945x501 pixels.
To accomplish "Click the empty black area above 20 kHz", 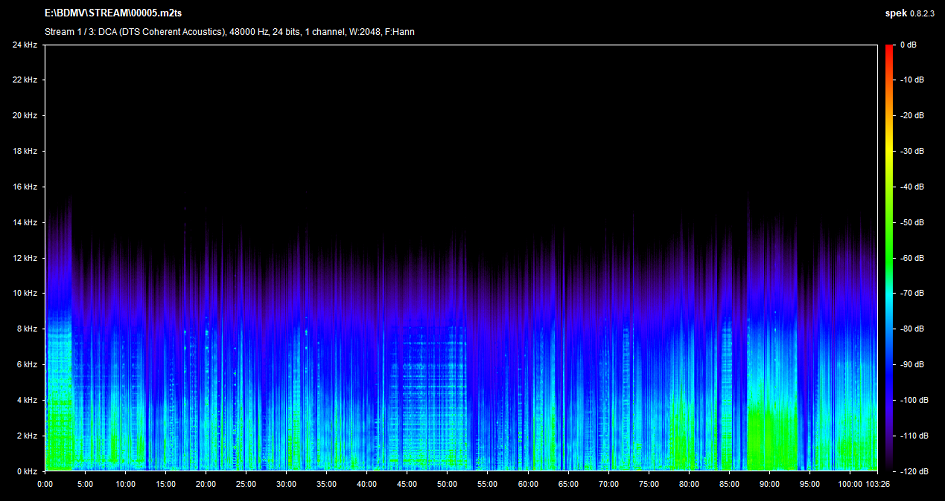I will click(x=450, y=80).
